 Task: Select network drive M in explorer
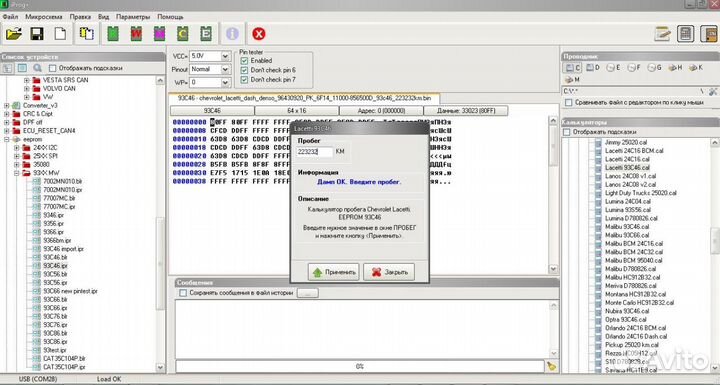point(572,79)
